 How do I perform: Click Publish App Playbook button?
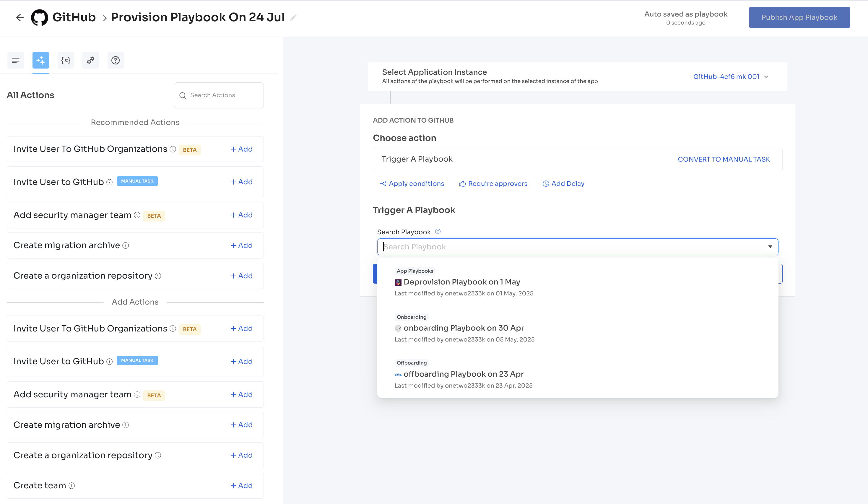tap(799, 17)
